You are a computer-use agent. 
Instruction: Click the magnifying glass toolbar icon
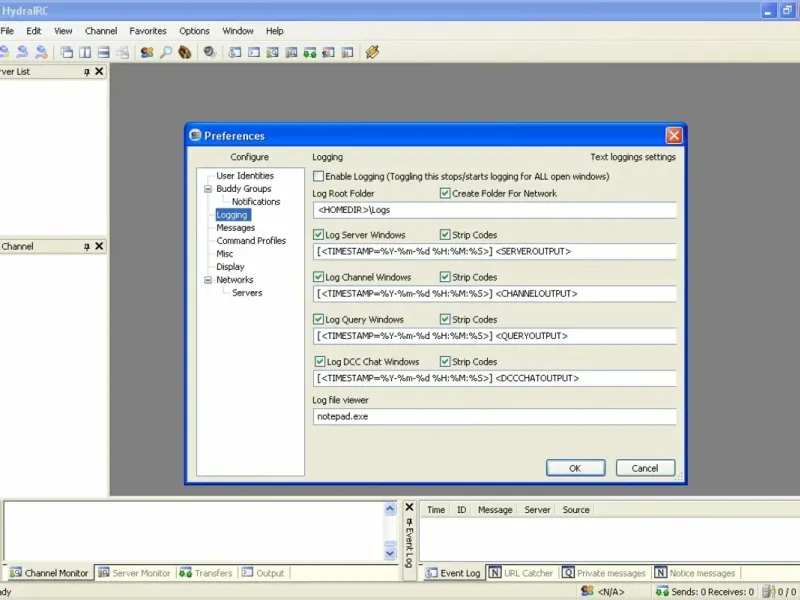click(x=166, y=52)
